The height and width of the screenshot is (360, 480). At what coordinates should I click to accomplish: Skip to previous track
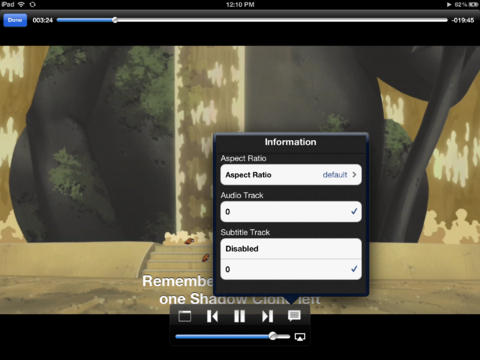click(x=212, y=316)
